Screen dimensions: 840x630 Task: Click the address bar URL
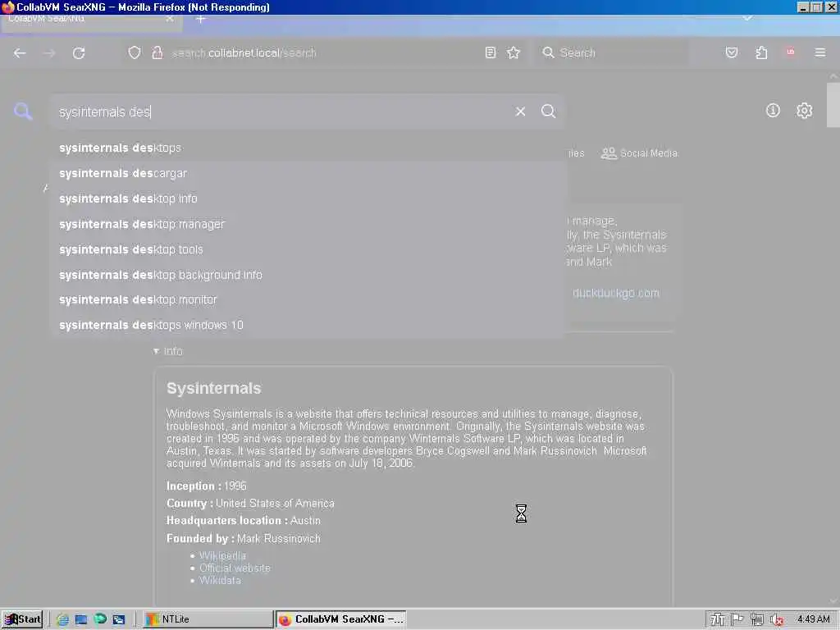pyautogui.click(x=244, y=53)
